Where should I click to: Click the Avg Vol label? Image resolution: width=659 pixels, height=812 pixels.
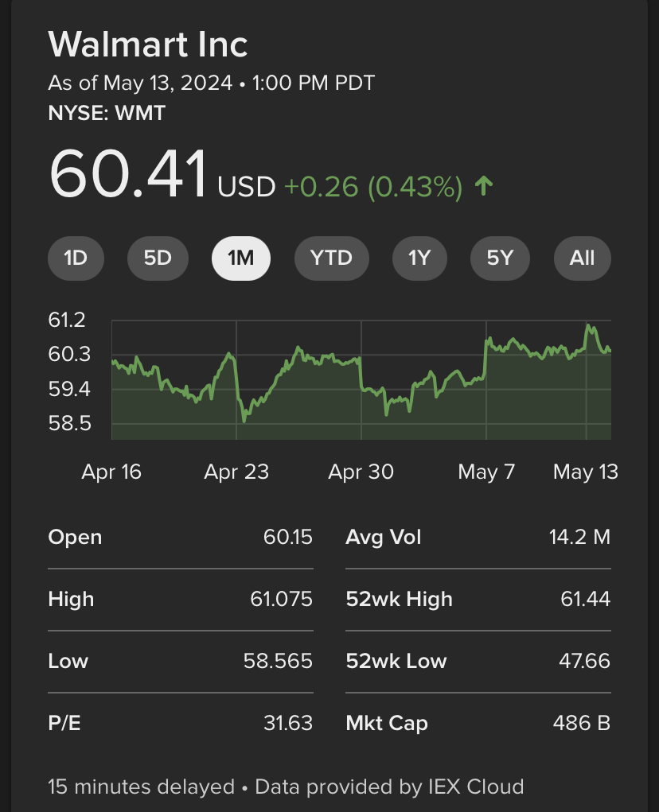[384, 538]
